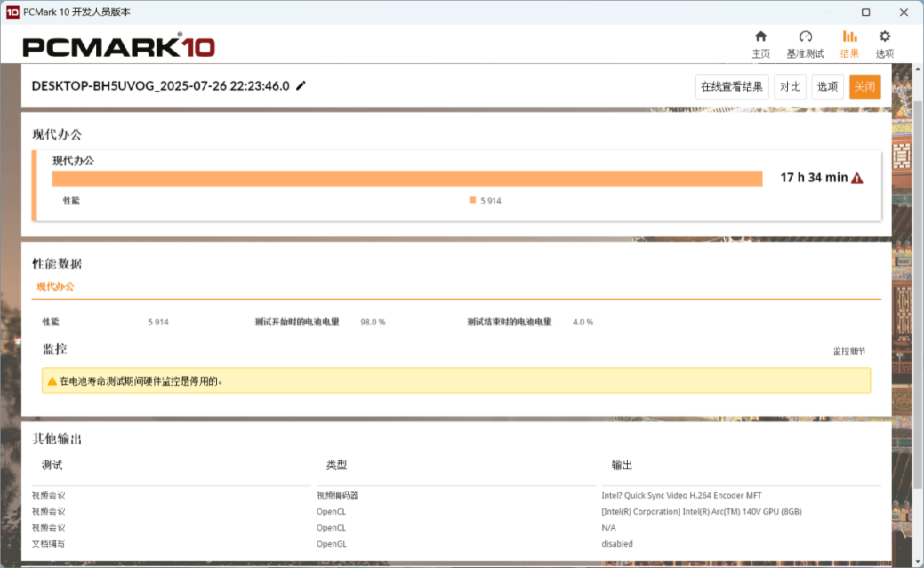Click the 测试 column header
Image resolution: width=924 pixels, height=568 pixels.
click(52, 465)
